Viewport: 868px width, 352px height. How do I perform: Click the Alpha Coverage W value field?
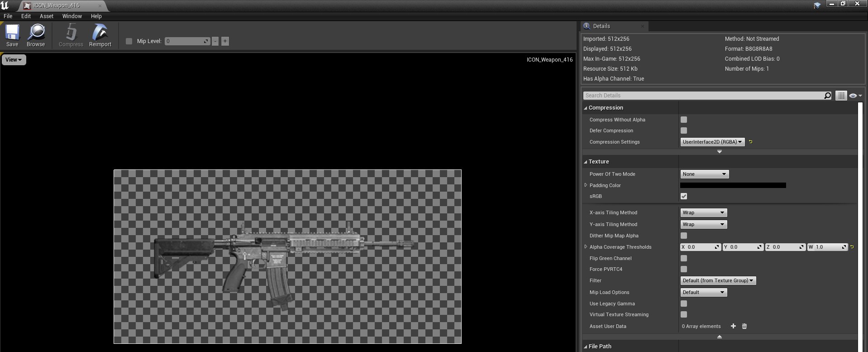coord(828,247)
